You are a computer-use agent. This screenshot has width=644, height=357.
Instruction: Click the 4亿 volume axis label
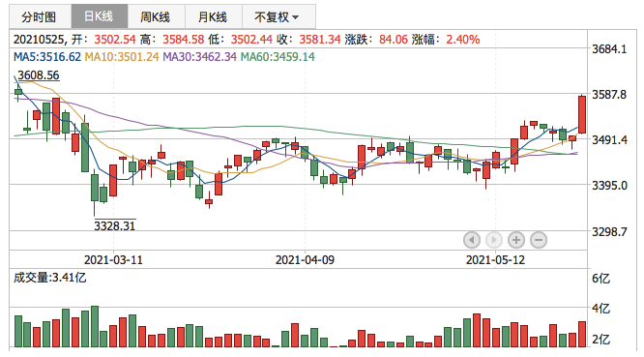click(x=600, y=309)
